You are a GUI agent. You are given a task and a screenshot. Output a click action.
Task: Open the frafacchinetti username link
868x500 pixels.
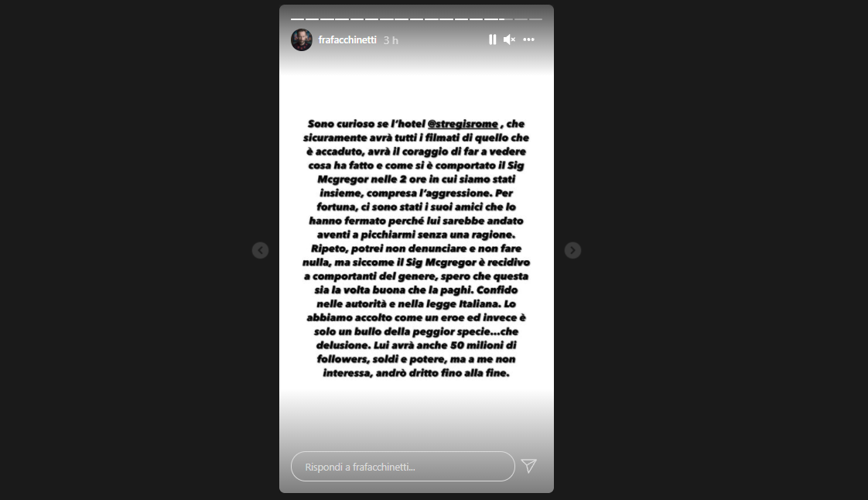pyautogui.click(x=347, y=40)
